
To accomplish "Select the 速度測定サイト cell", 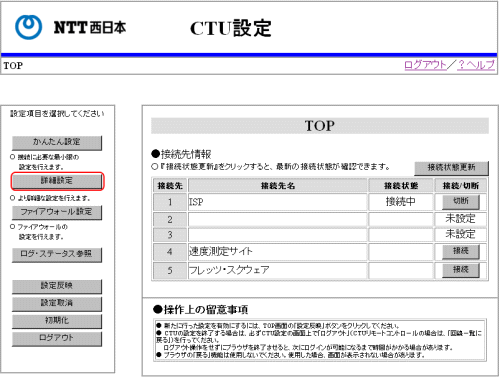I will 277,252.
